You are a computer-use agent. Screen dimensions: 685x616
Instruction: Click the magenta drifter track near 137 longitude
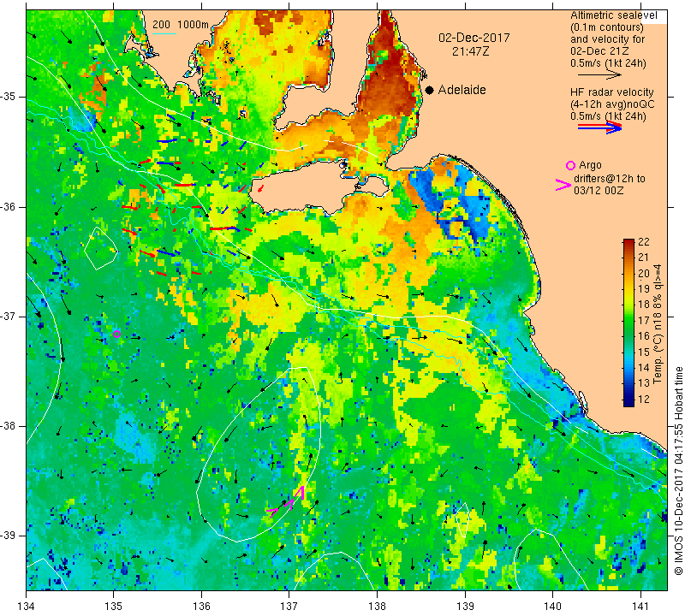pyautogui.click(x=287, y=501)
